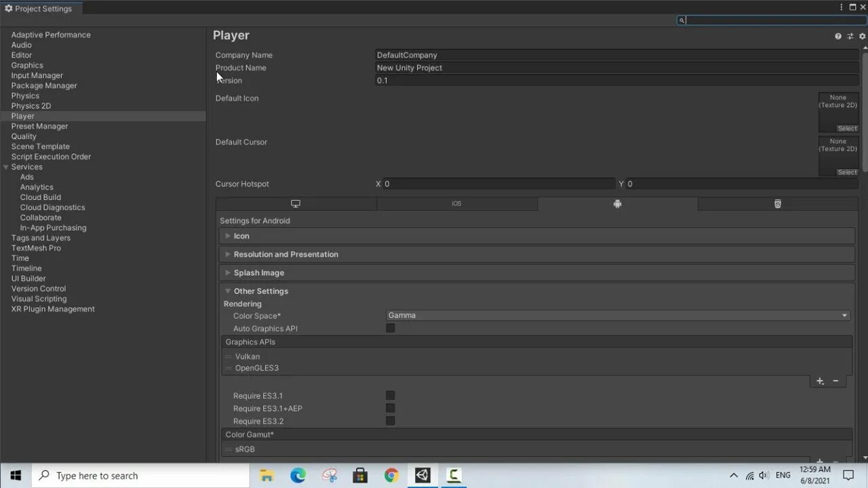
Task: Open the Camtasia recorder taskbar icon
Action: [x=454, y=475]
